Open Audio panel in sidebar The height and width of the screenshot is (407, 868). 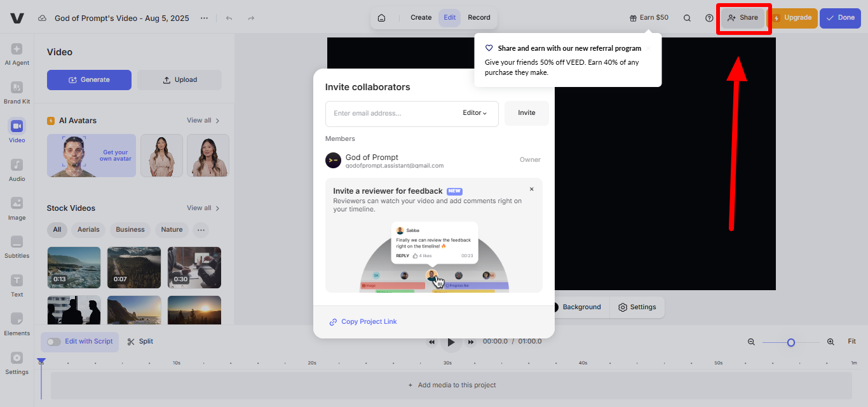tap(17, 170)
